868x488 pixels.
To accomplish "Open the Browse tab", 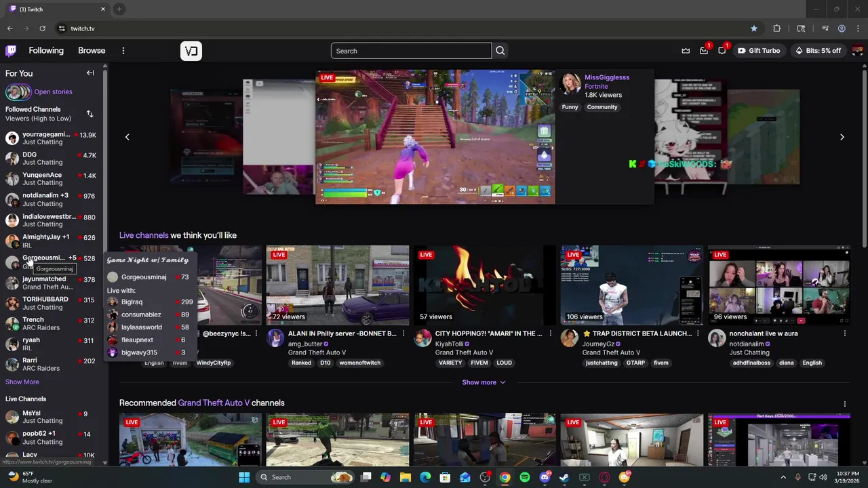I will pos(92,51).
